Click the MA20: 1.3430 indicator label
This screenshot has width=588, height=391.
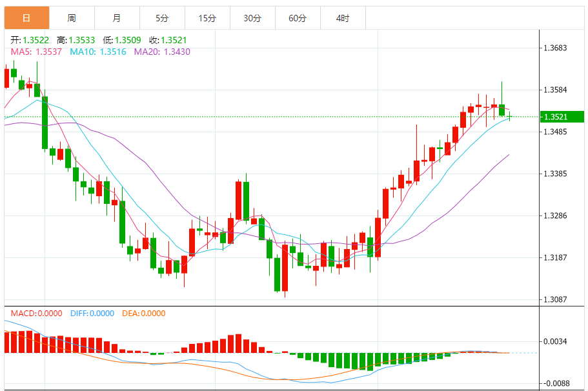coord(162,52)
